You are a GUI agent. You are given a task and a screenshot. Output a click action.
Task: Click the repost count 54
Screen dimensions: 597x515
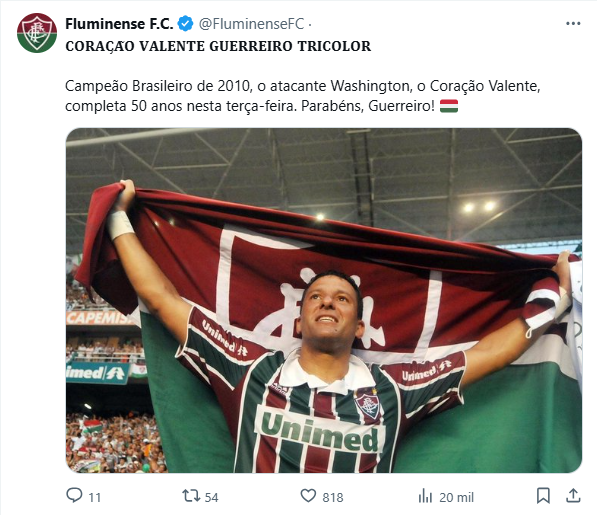211,497
